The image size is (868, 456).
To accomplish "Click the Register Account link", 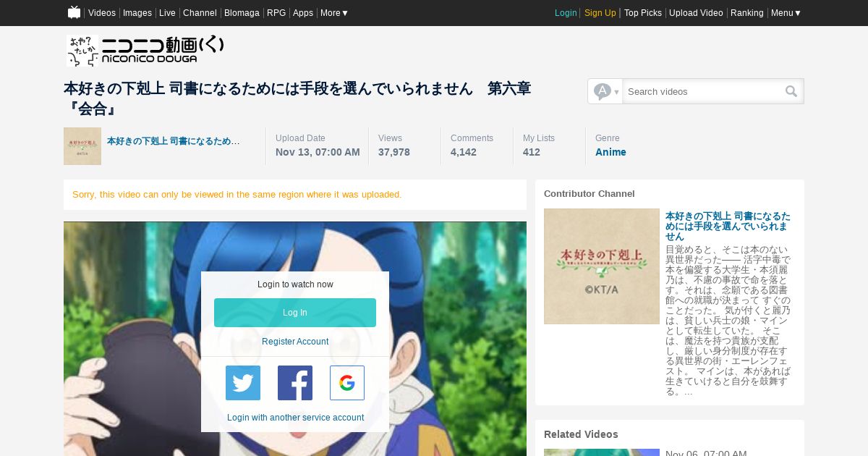I will pyautogui.click(x=295, y=342).
